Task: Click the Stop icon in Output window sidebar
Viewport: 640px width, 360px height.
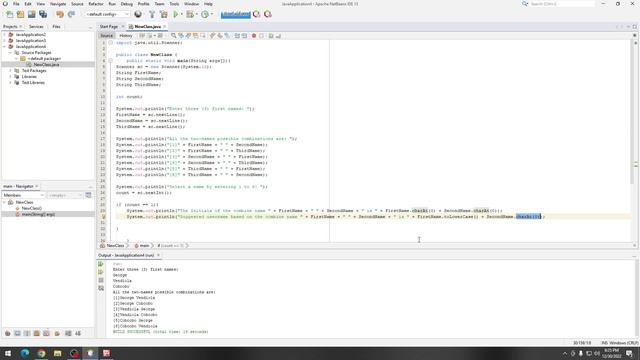Action: pos(101,280)
